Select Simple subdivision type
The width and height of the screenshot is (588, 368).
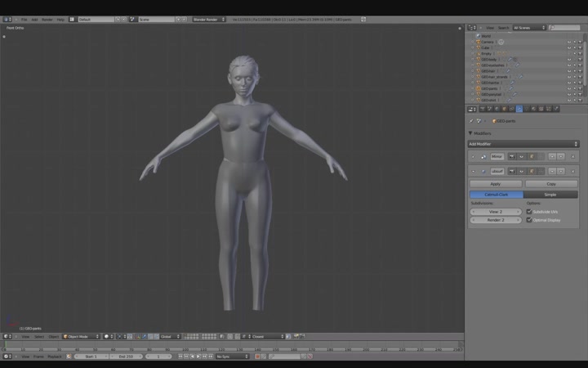coord(550,195)
